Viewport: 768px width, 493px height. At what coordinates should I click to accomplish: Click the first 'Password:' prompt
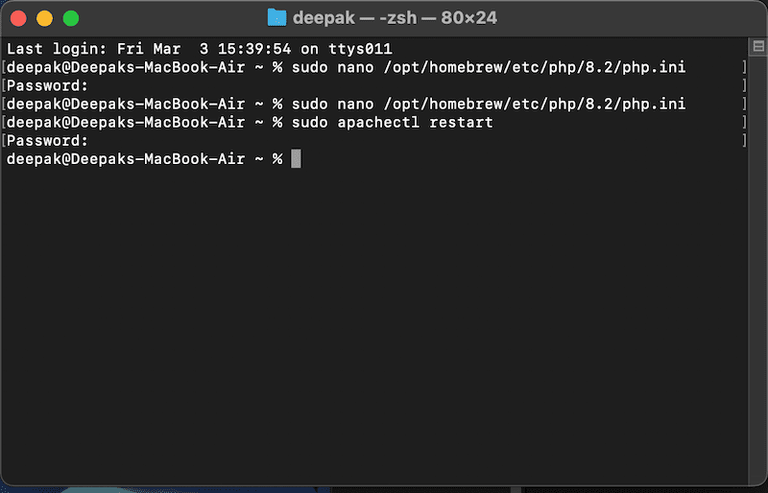[47, 86]
